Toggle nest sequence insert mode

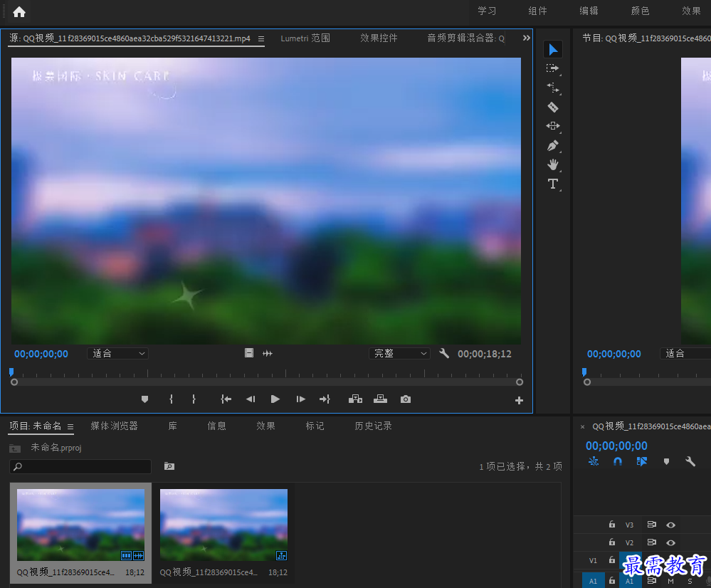[x=594, y=462]
